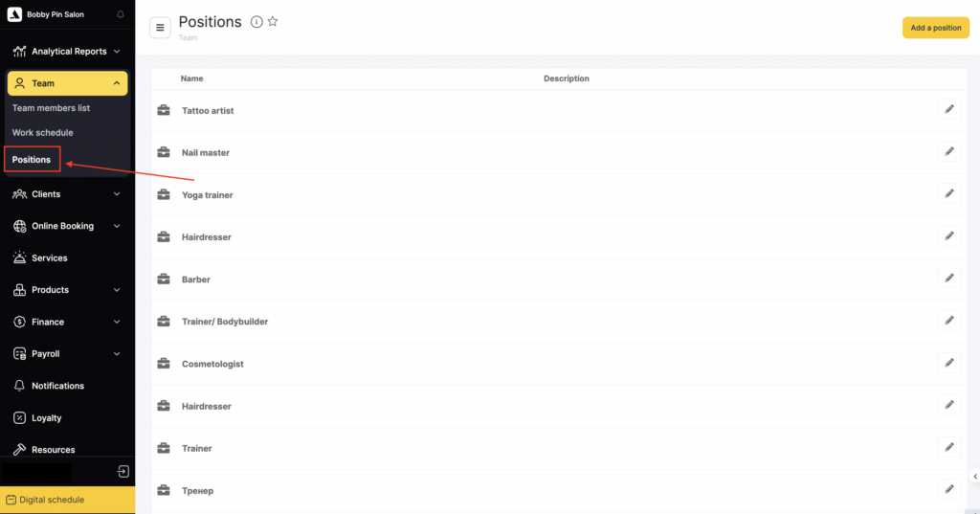980x514 pixels.
Task: Expand the Clients section chevron
Action: [117, 194]
